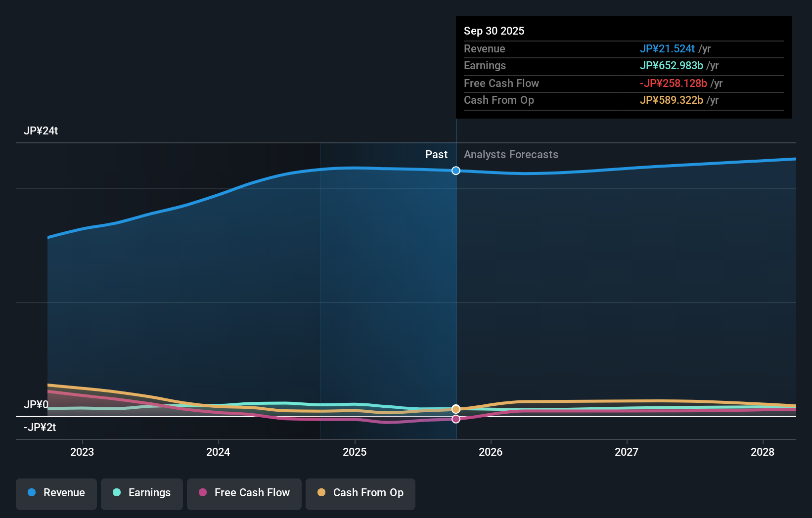Select the Cash From Op marker on chart
Viewport: 812px width, 518px height.
pyautogui.click(x=455, y=409)
